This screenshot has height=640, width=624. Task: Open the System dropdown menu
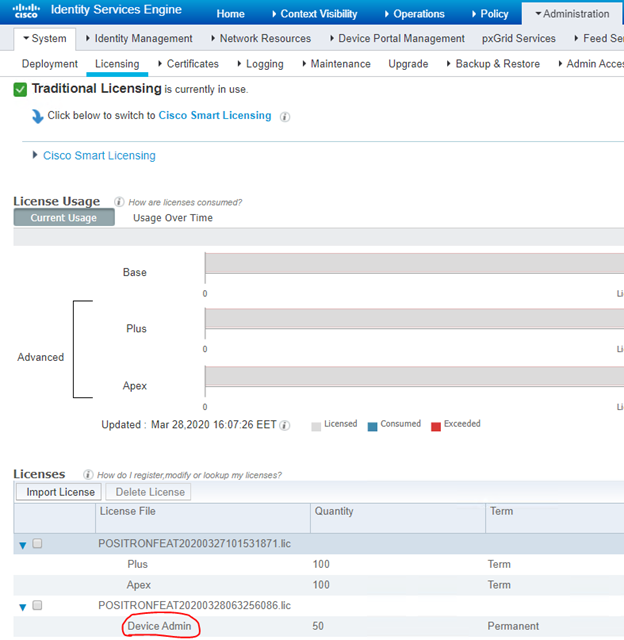(x=44, y=38)
